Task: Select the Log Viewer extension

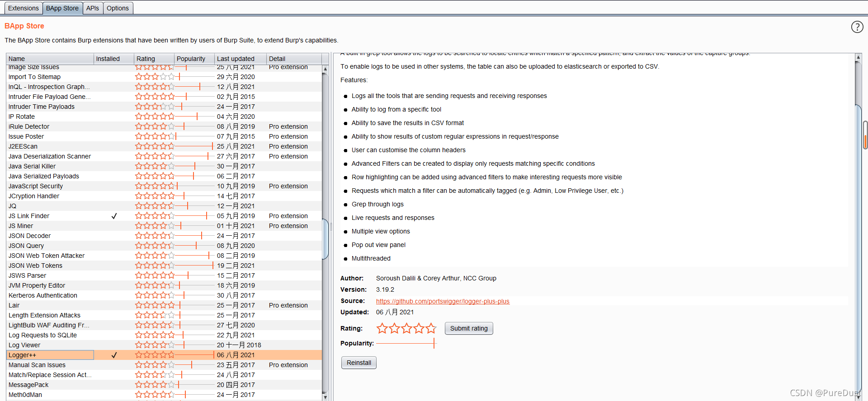Action: click(x=165, y=345)
